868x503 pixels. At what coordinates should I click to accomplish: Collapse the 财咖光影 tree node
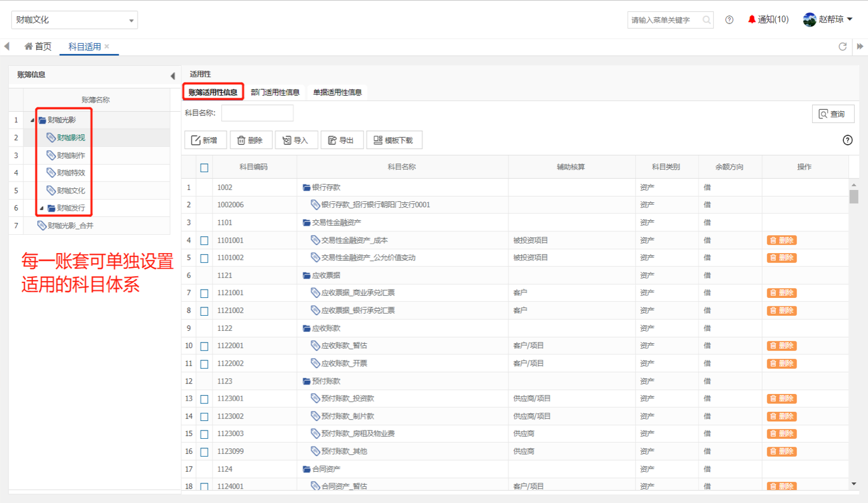(x=32, y=120)
